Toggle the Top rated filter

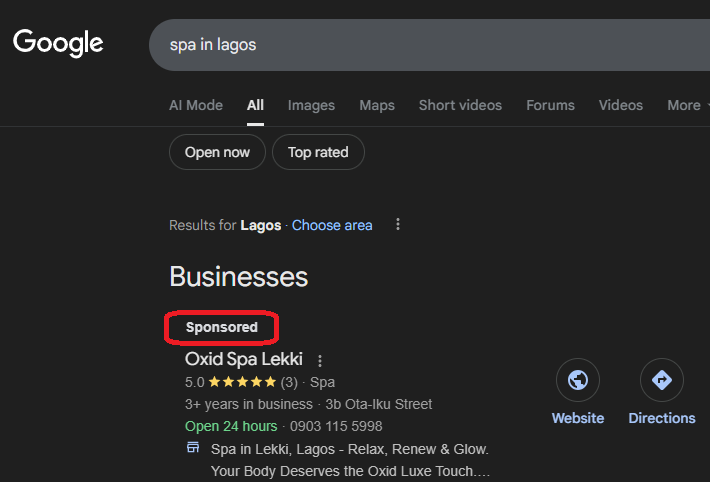tap(318, 153)
